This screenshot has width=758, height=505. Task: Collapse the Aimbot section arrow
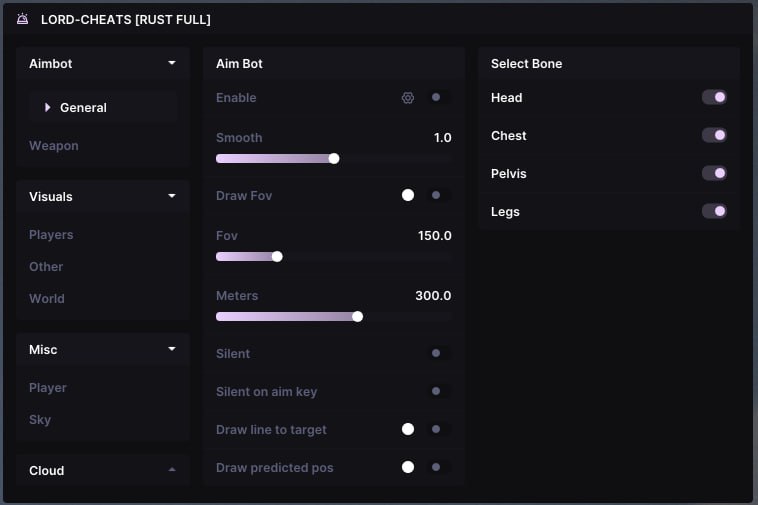click(x=172, y=63)
